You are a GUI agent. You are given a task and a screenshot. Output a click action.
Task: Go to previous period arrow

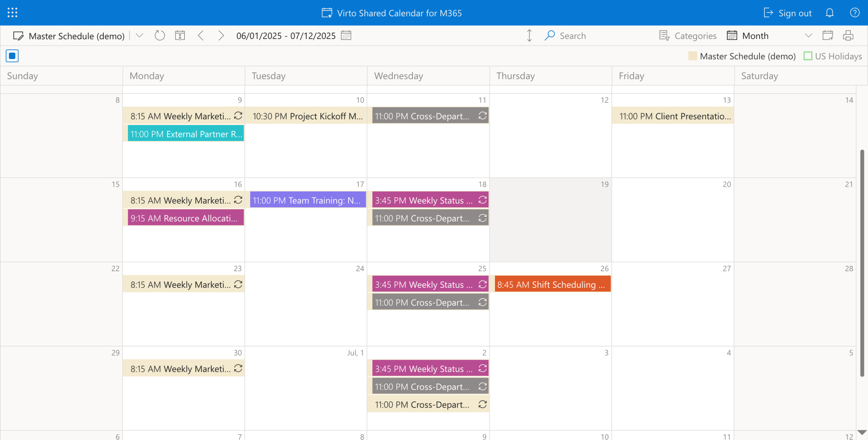pos(201,36)
